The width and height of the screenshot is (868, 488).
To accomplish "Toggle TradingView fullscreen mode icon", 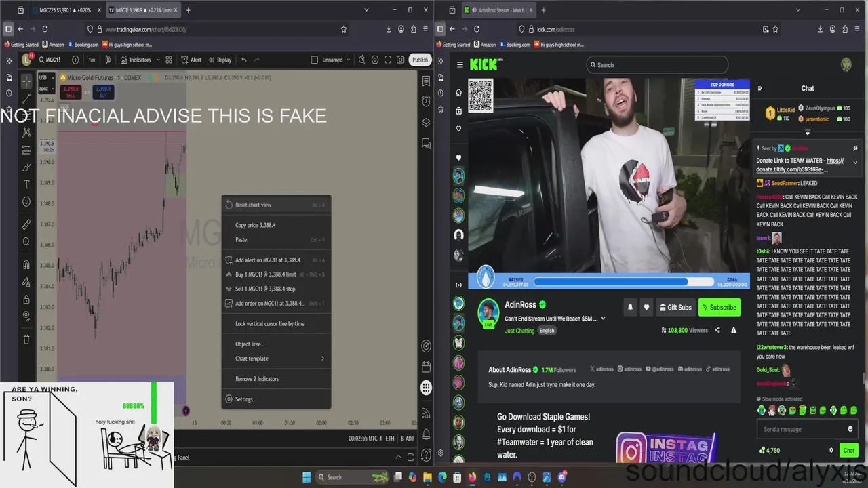I will pos(388,60).
